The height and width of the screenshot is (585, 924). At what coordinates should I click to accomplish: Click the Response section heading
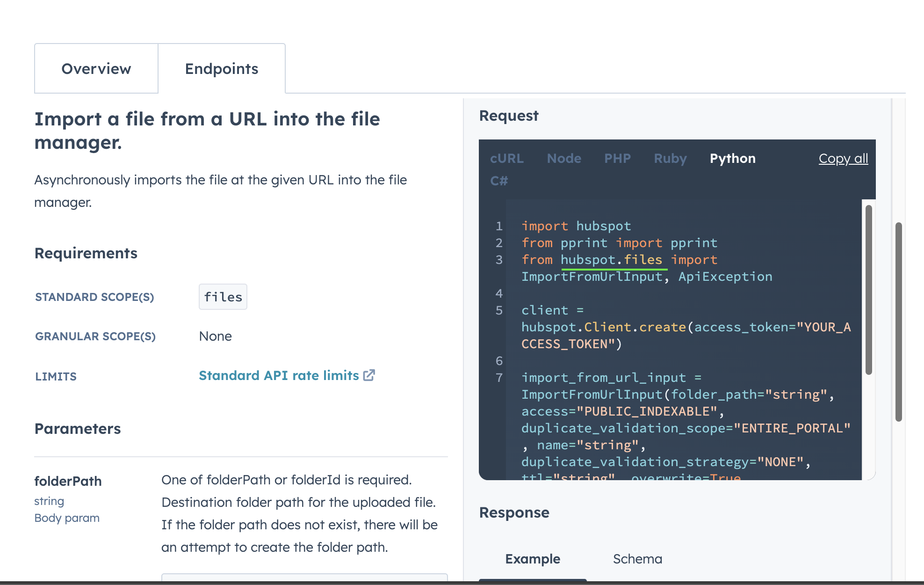pyautogui.click(x=514, y=512)
